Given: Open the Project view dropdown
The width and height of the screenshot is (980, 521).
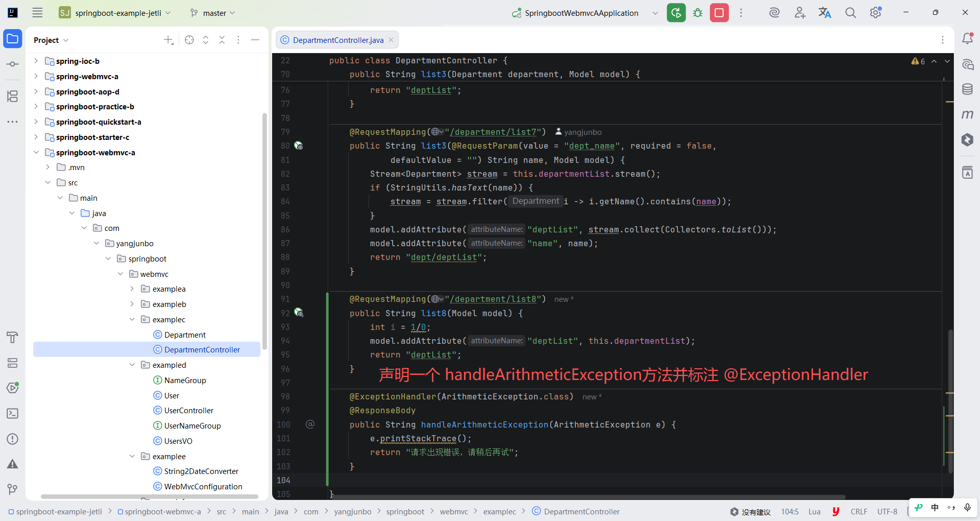Looking at the screenshot, I should tap(51, 40).
